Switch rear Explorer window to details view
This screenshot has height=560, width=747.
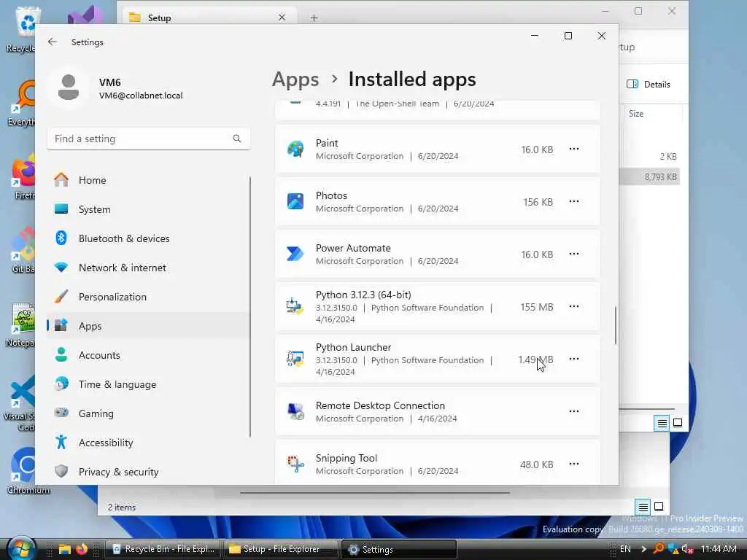pyautogui.click(x=643, y=507)
